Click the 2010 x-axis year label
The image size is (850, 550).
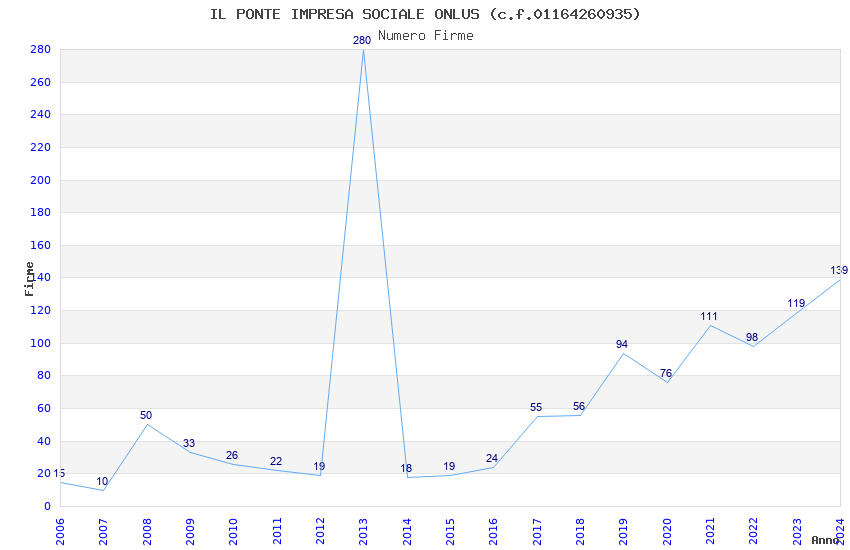click(233, 532)
